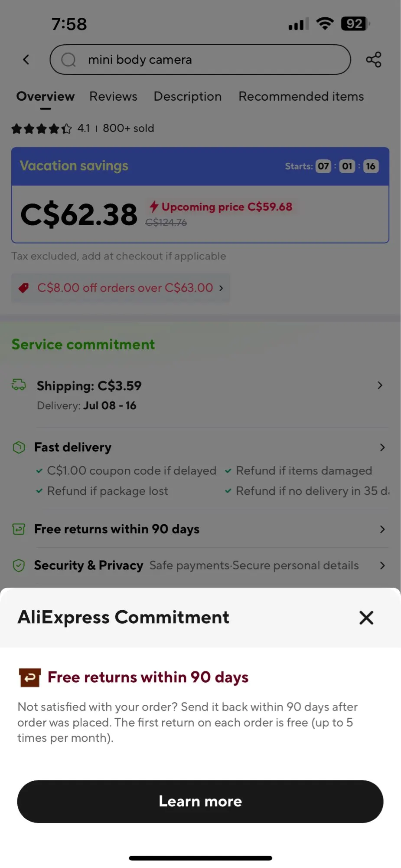
Task: Tap the Security & Privacy shield icon
Action: [x=19, y=566]
